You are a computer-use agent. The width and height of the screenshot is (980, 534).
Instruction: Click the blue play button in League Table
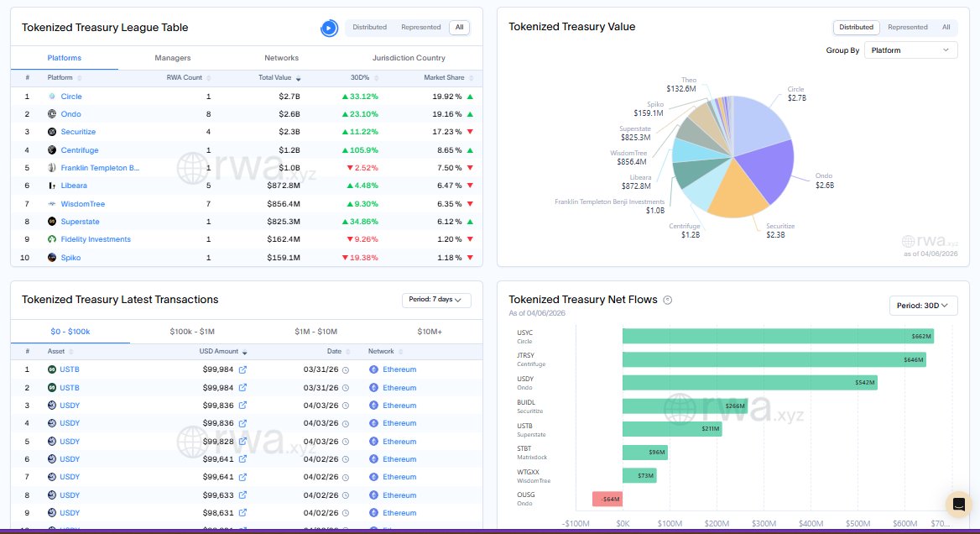point(330,29)
